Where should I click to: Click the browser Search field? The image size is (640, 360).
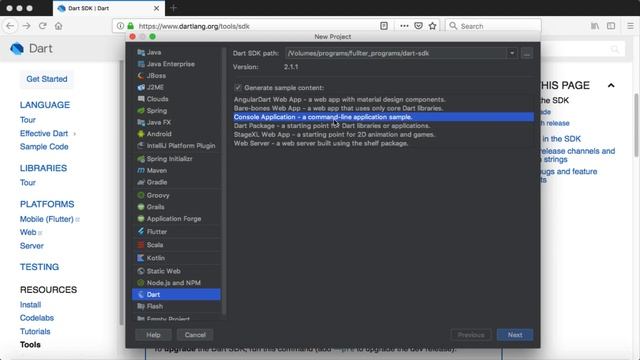(x=493, y=26)
